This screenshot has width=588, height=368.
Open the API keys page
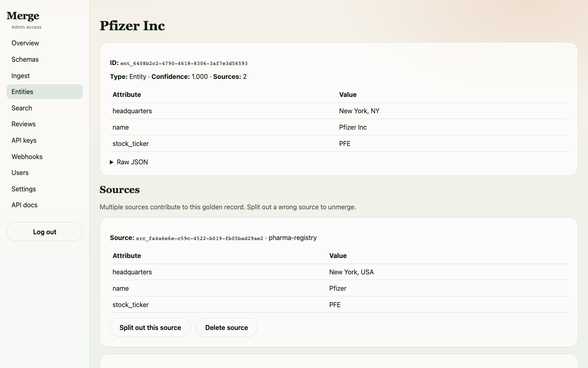click(x=45, y=140)
